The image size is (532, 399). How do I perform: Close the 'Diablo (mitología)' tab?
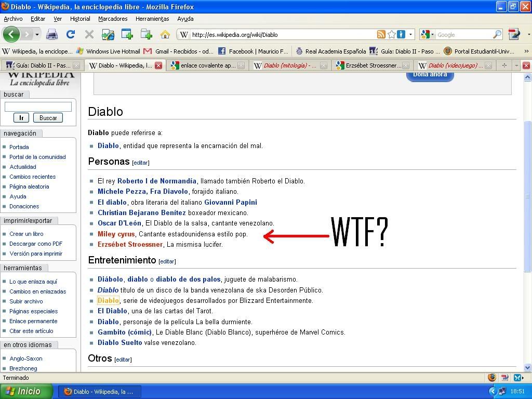324,65
